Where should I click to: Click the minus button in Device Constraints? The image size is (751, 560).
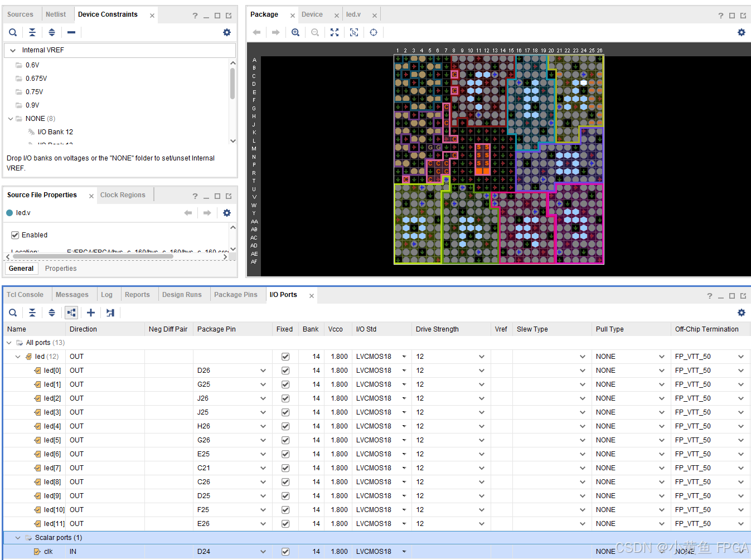click(x=71, y=32)
